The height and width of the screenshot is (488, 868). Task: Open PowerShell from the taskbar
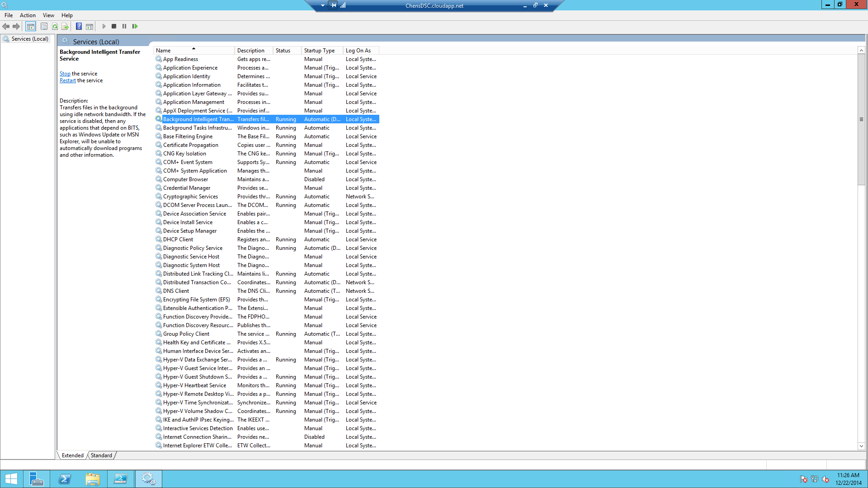[65, 479]
